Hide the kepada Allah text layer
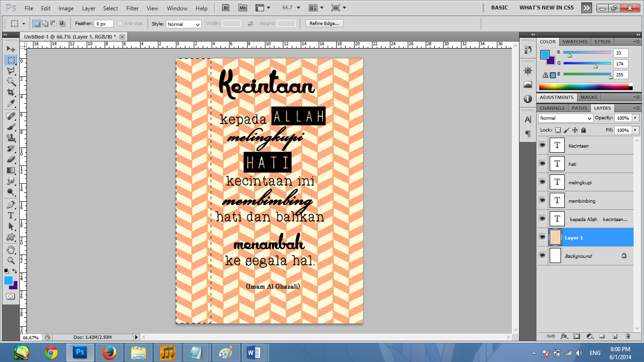 [542, 219]
